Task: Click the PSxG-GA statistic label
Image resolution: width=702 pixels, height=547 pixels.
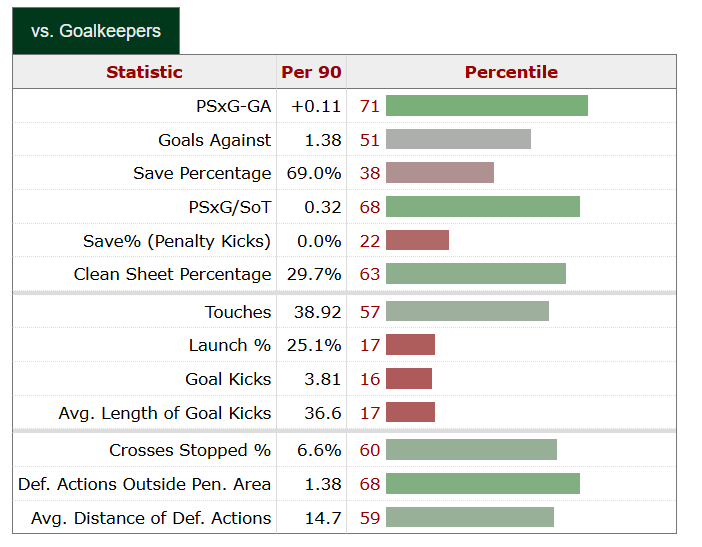Action: [234, 106]
